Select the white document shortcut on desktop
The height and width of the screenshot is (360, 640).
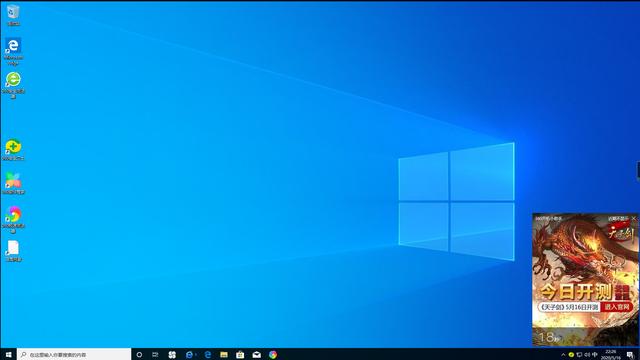pos(13,251)
